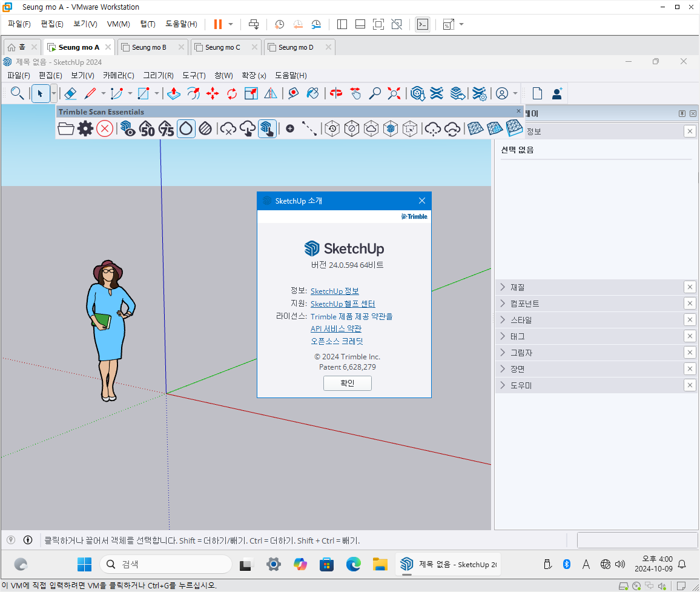Choose the red Pencil line tool

(x=90, y=93)
